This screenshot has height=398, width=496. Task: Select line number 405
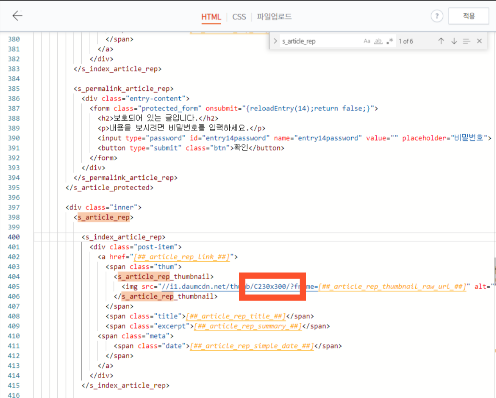click(14, 287)
